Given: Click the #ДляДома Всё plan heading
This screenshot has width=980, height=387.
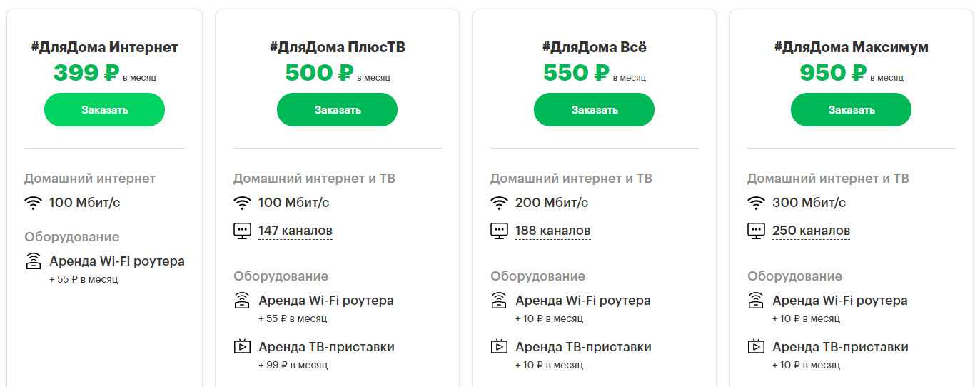Looking at the screenshot, I should (594, 47).
